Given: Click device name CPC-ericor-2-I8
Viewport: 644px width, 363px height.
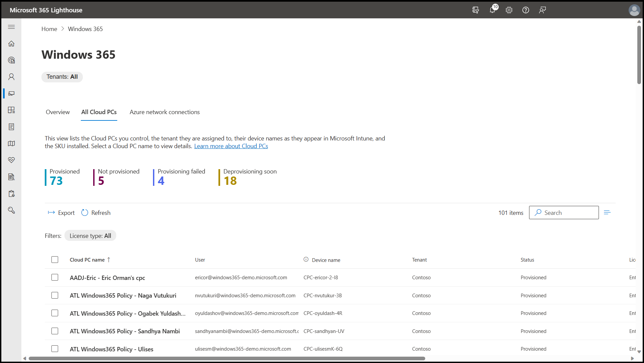Looking at the screenshot, I should point(321,278).
